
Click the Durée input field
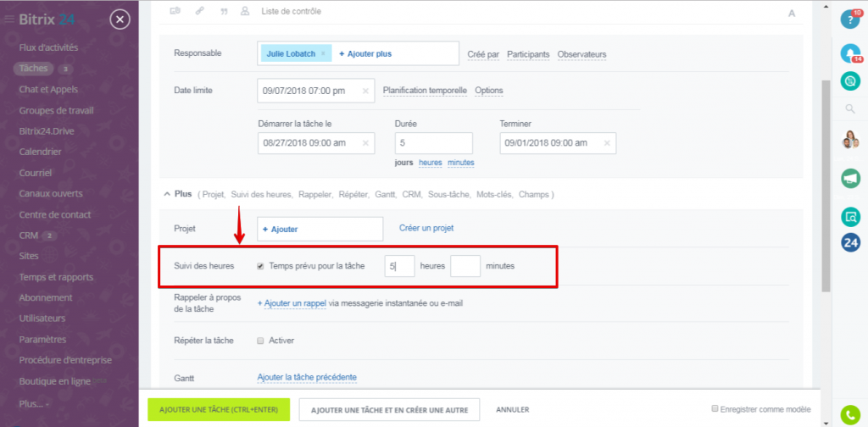click(434, 142)
